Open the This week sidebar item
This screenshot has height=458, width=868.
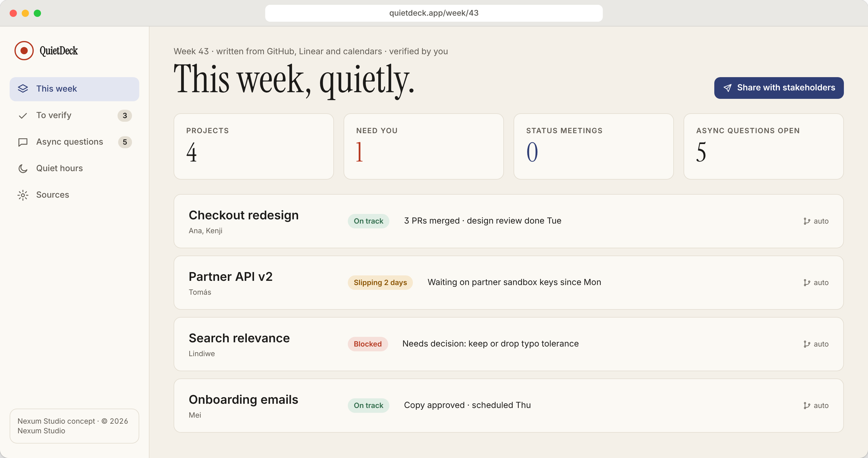74,89
